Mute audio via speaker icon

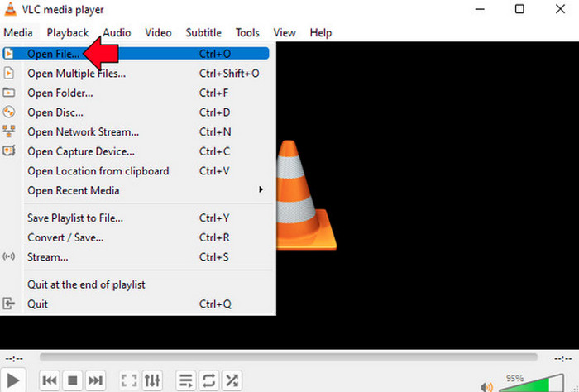click(x=486, y=385)
